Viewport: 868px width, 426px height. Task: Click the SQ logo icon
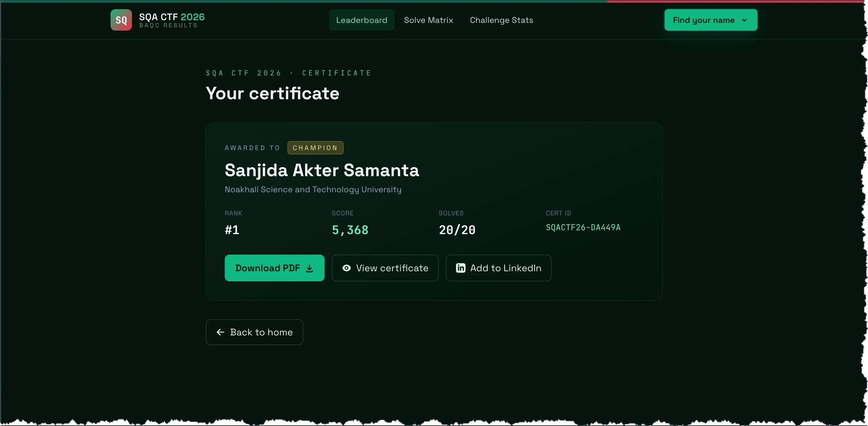pyautogui.click(x=121, y=20)
